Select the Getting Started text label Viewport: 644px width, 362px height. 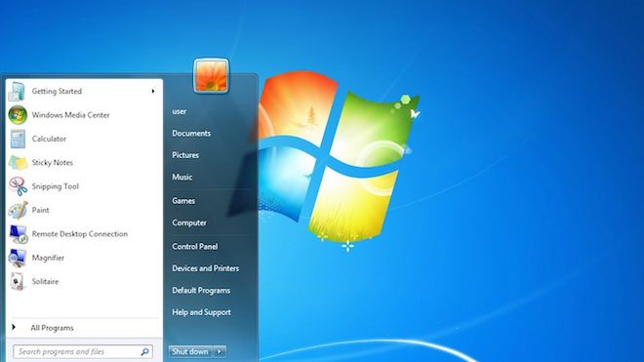pyautogui.click(x=57, y=91)
